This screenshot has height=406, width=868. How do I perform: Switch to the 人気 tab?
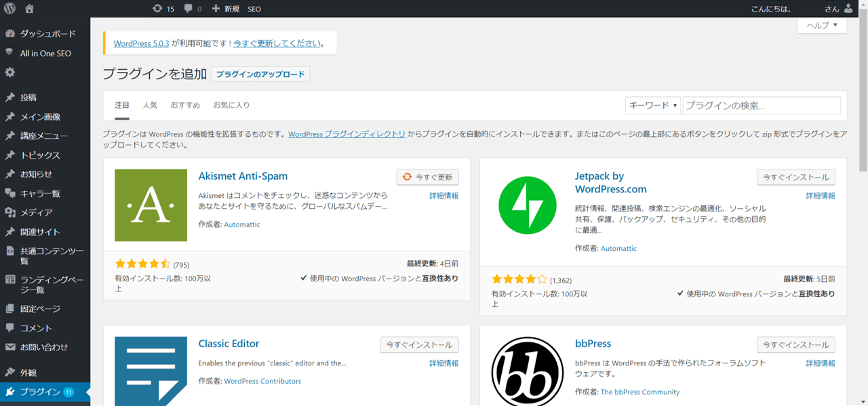coord(150,105)
